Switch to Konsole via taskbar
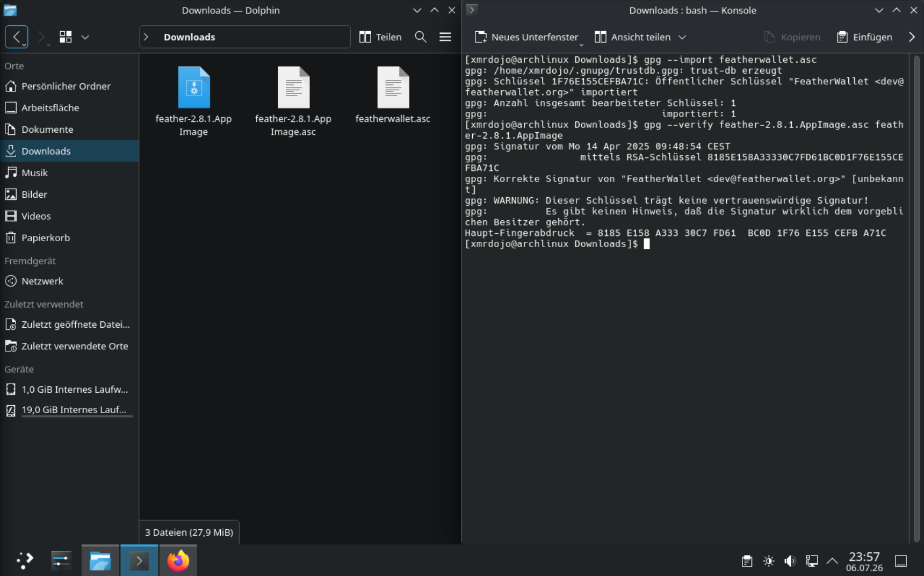The image size is (924, 576). point(139,560)
